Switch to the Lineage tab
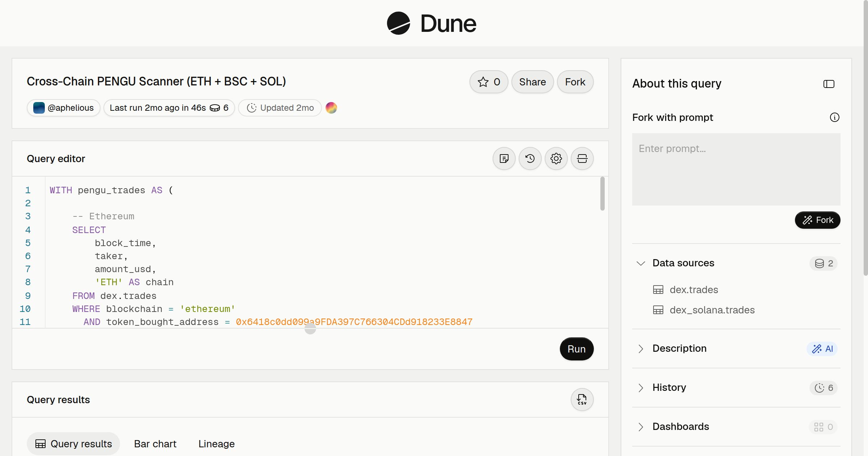The width and height of the screenshot is (868, 456). [x=216, y=444]
